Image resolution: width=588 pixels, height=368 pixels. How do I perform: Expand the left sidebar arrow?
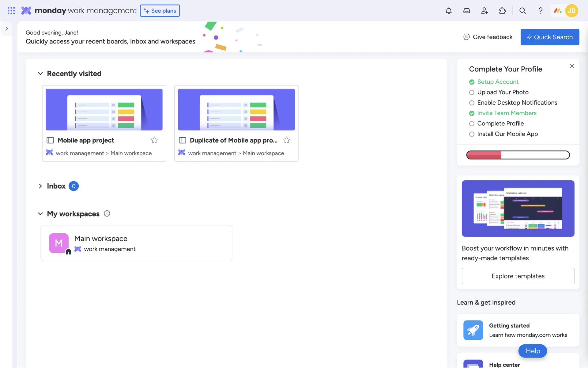(x=6, y=29)
